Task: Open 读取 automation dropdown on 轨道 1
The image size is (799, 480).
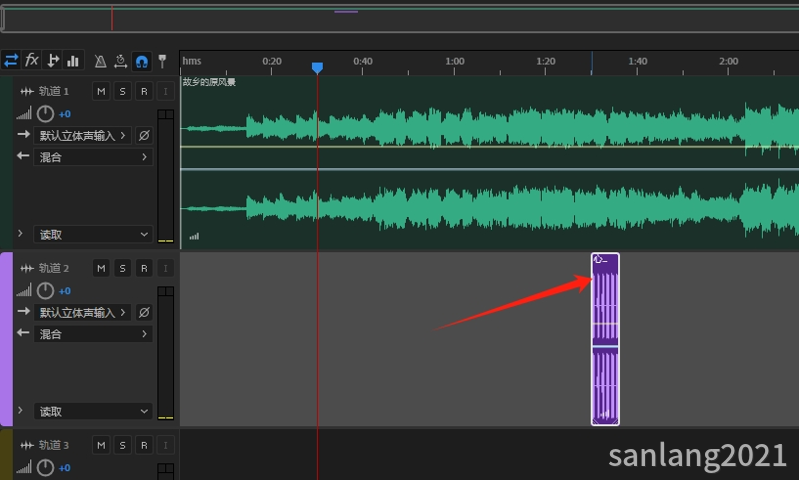Action: click(x=92, y=234)
